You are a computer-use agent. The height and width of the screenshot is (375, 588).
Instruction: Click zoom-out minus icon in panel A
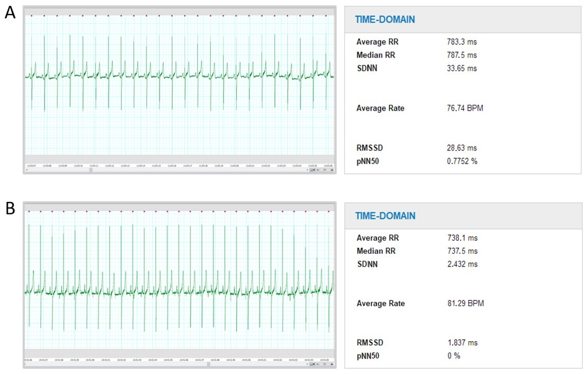pos(318,170)
